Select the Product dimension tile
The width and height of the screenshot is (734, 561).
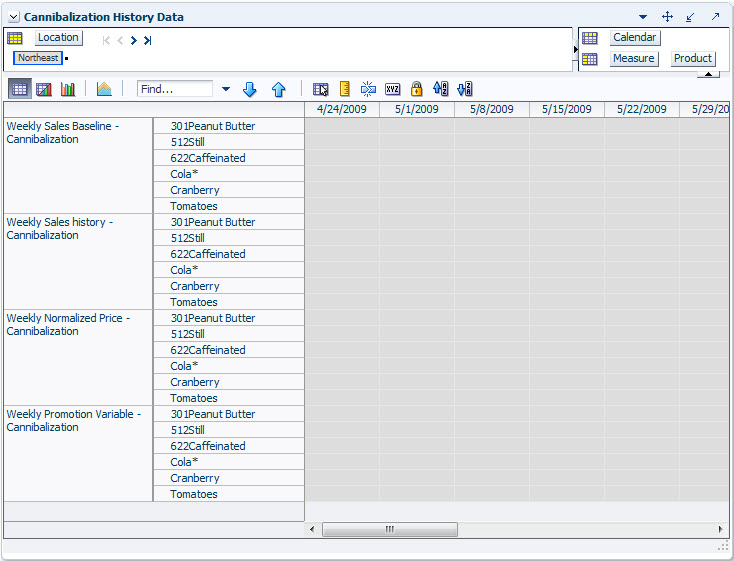pyautogui.click(x=693, y=59)
